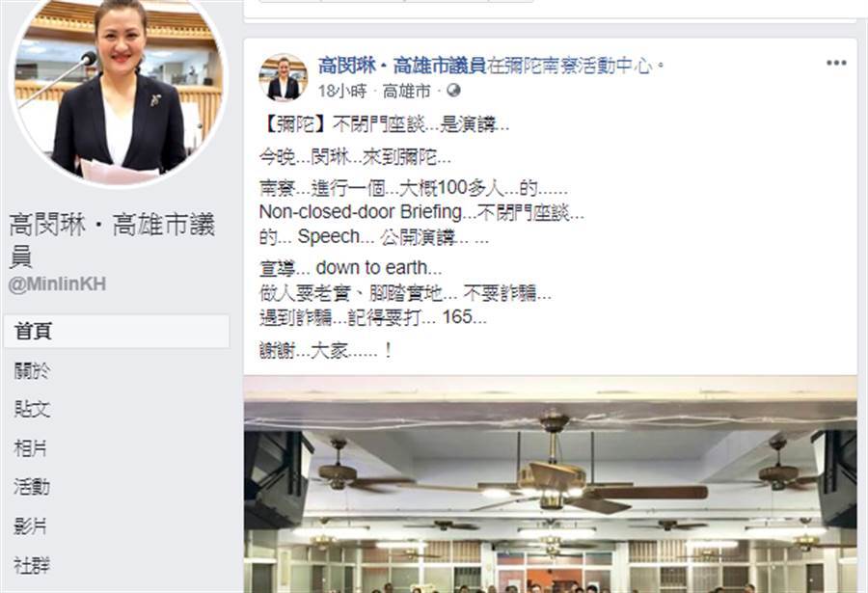Click the 【彌陀】 opening line of the post
This screenshot has height=593, width=868.
pos(384,125)
